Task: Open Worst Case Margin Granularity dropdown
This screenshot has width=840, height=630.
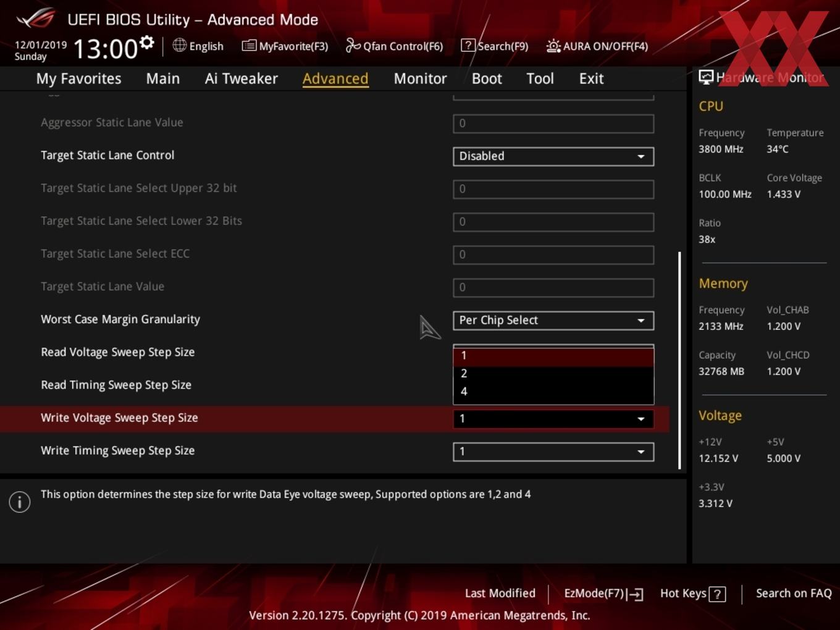Action: [553, 321]
